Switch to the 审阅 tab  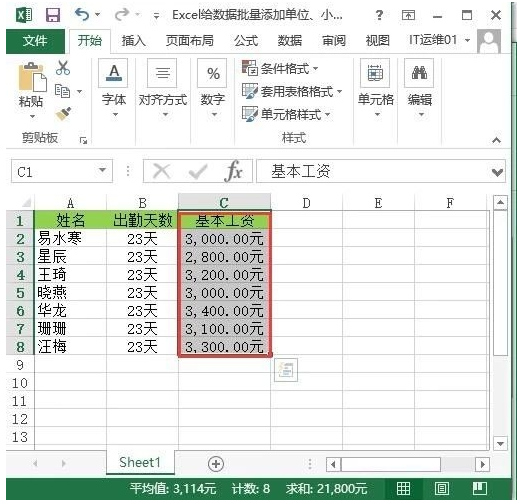click(334, 41)
